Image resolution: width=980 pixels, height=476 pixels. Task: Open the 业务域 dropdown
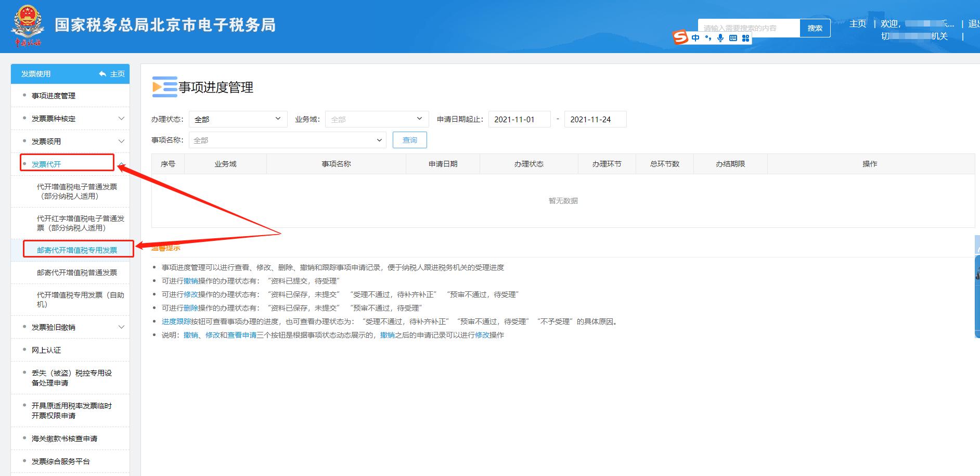pos(376,119)
